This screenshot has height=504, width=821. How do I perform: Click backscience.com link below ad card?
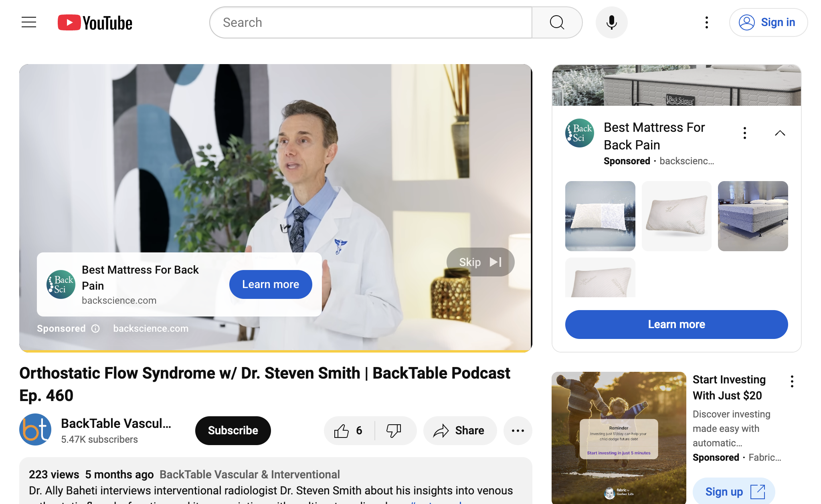pos(151,329)
